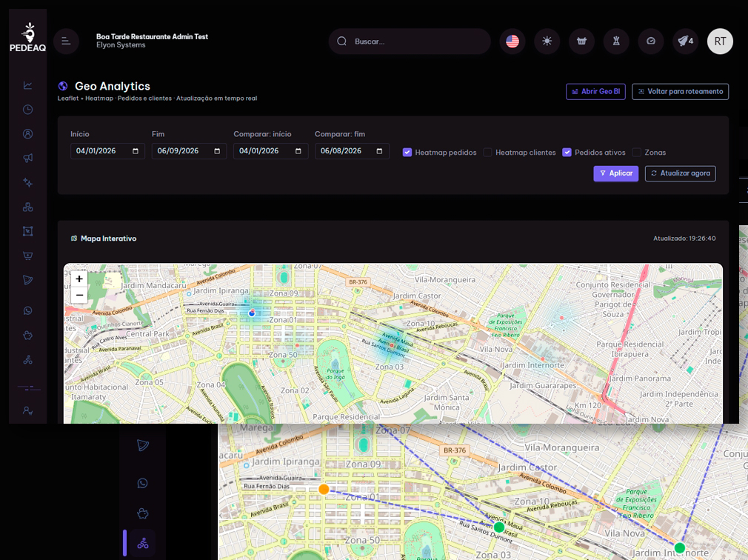
Task: Open the WhatsApp sidebar icon in front window
Action: 27,311
